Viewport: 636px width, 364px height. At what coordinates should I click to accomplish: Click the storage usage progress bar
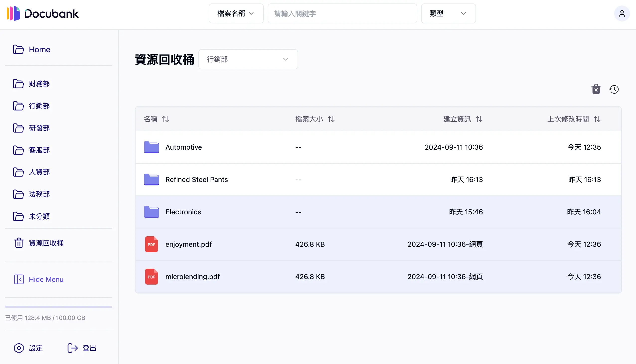tap(58, 306)
